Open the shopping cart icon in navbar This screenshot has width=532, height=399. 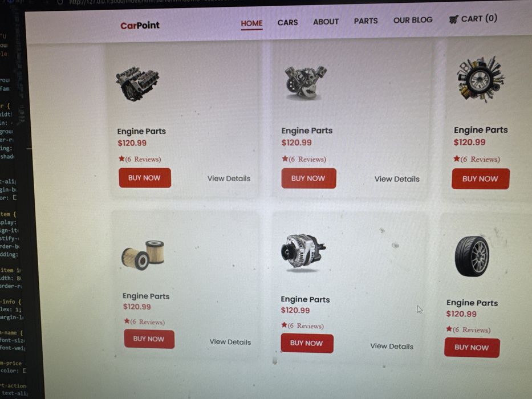tap(454, 19)
